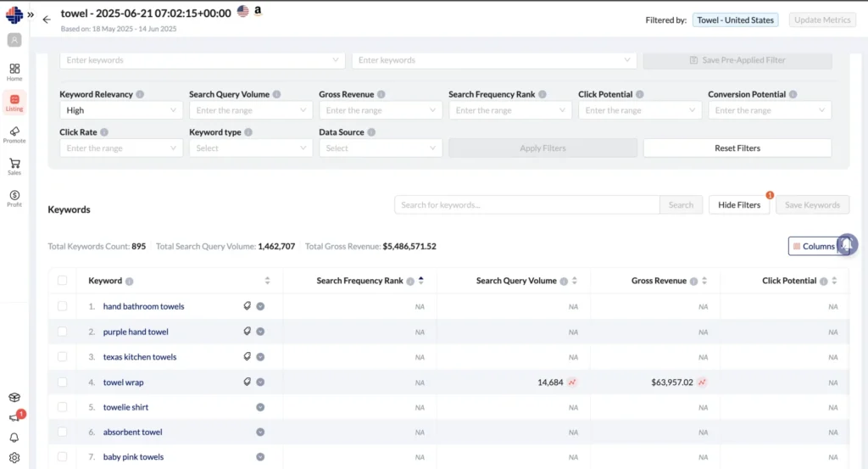Check the absorbent towel row
Viewport: 868px width, 469px height.
coord(62,432)
